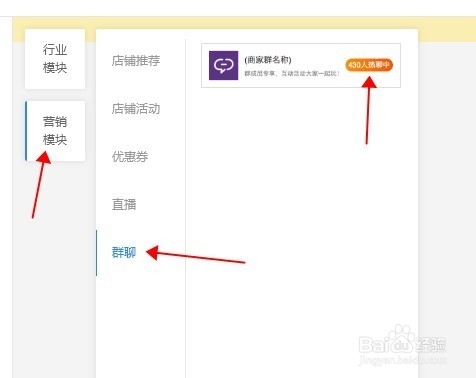476x378 pixels.
Task: Select the 直播 category
Action: [124, 204]
